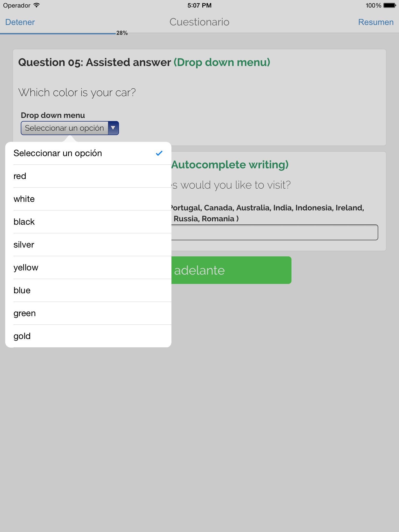Screen dimensions: 399x532
Task: Select the black option
Action: pyautogui.click(x=88, y=222)
